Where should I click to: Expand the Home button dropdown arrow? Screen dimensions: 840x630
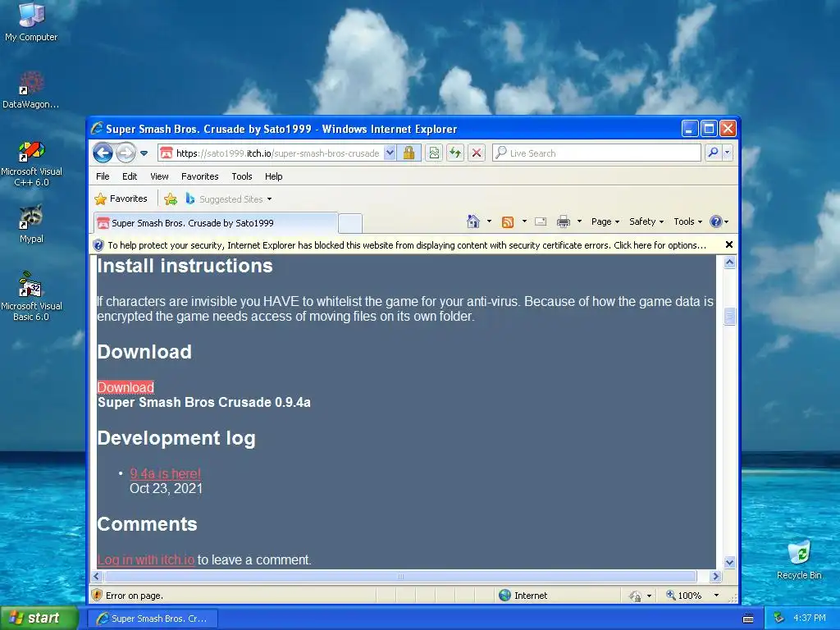tap(489, 221)
